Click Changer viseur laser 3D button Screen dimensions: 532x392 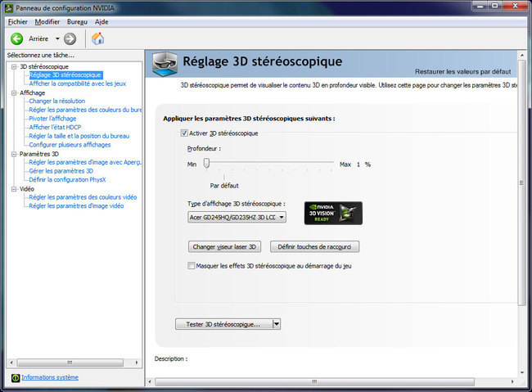[x=224, y=247]
